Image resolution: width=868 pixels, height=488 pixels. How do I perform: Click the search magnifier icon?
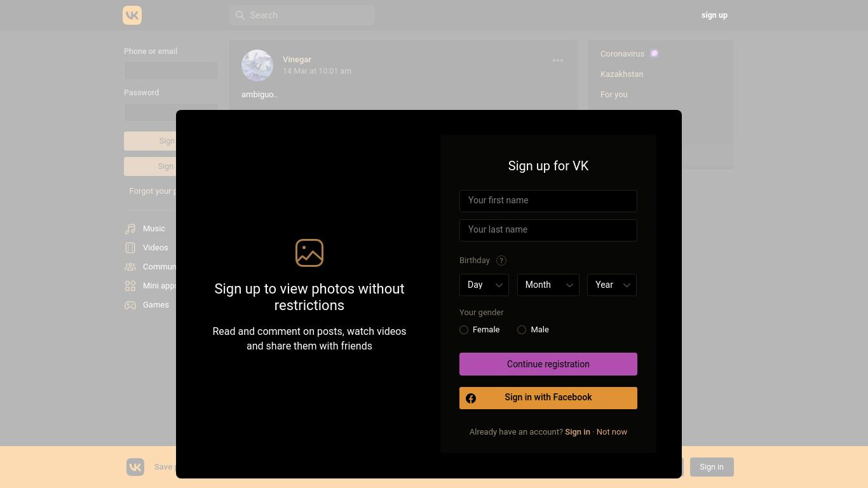point(240,15)
